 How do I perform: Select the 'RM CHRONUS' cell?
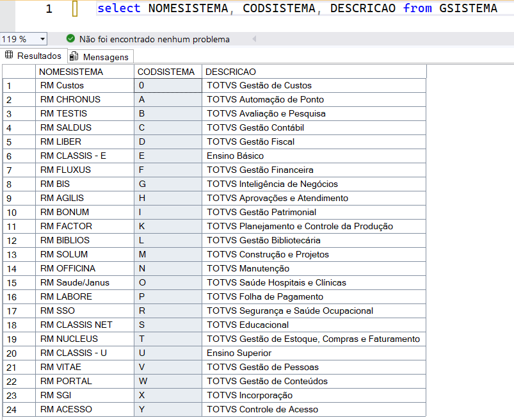pos(85,100)
